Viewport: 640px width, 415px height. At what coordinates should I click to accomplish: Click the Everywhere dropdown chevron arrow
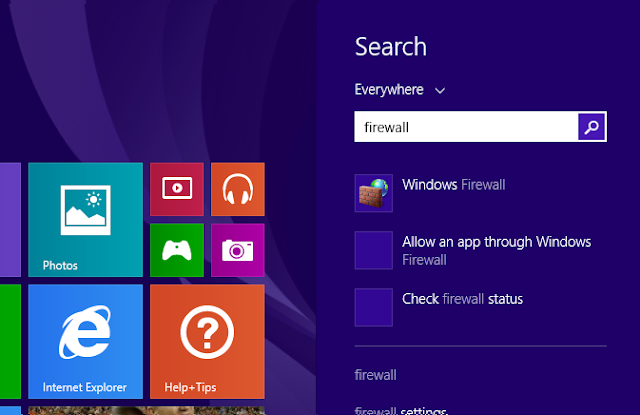click(x=440, y=91)
